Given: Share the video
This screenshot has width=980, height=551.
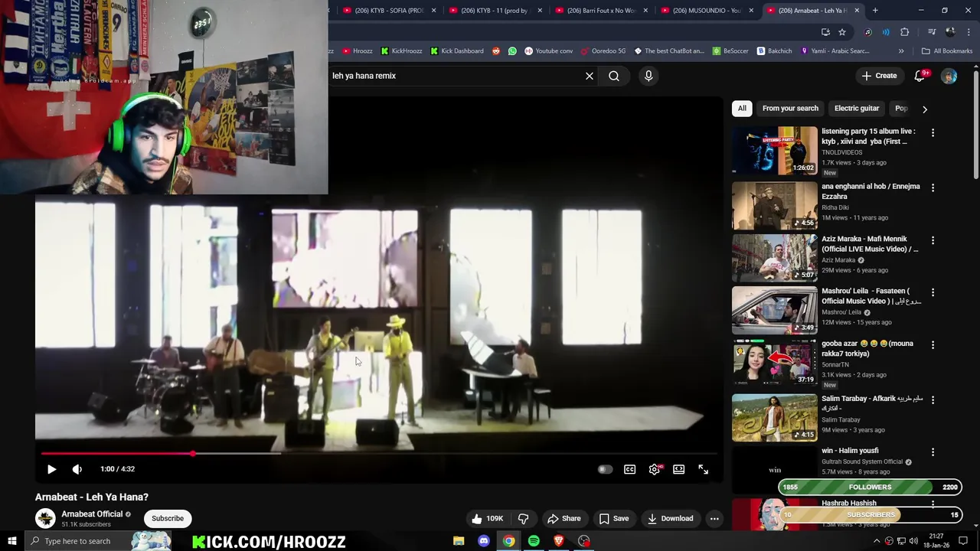Looking at the screenshot, I should (564, 518).
